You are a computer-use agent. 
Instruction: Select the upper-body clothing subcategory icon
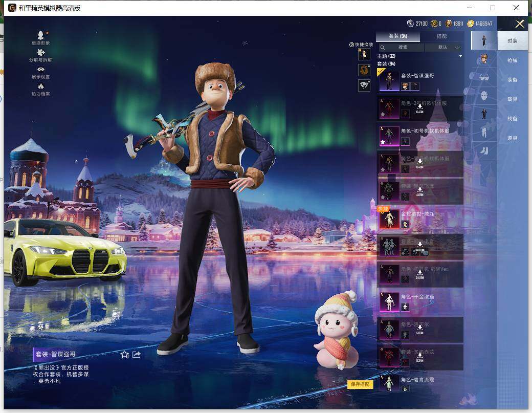(x=484, y=114)
